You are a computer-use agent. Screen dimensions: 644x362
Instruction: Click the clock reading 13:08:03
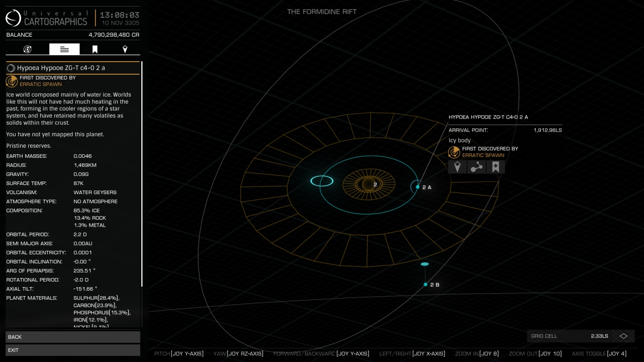click(x=120, y=15)
